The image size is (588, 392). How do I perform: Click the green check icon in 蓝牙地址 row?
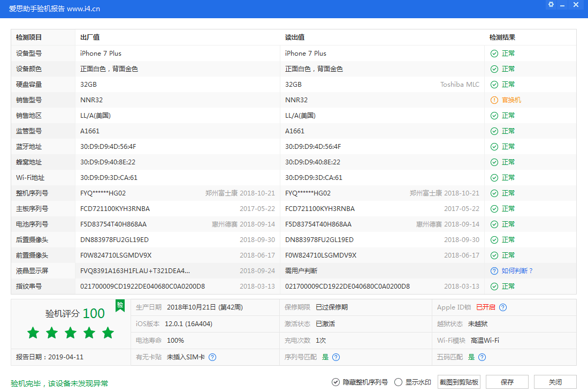494,147
